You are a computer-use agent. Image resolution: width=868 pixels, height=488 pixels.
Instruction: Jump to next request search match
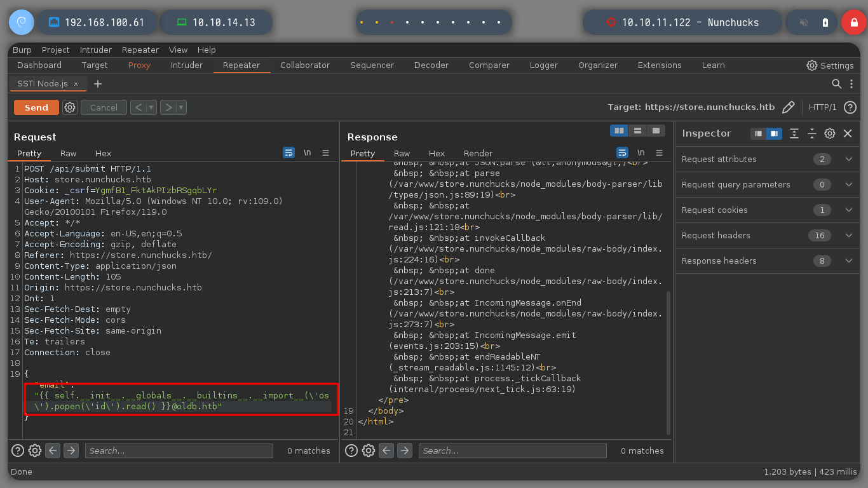[71, 451]
